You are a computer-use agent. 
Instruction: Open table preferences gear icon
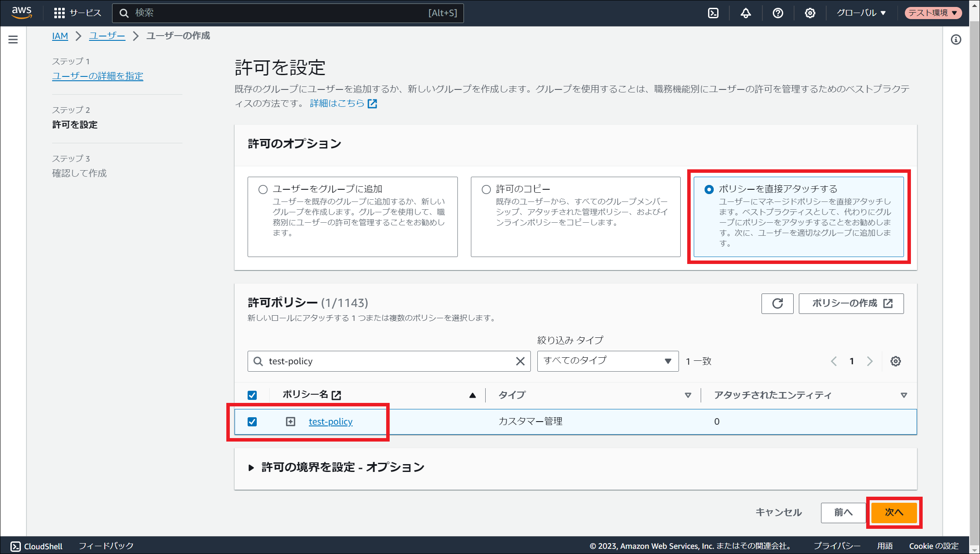[895, 361]
